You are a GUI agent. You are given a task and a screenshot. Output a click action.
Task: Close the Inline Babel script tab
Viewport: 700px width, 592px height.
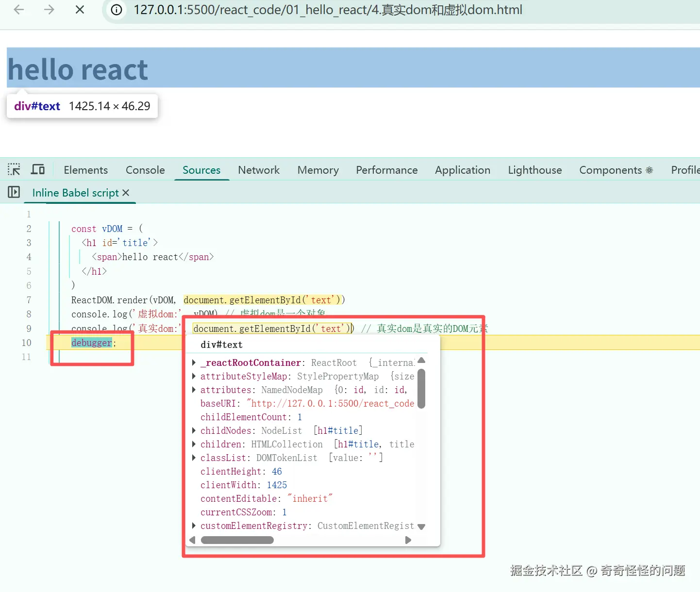126,193
